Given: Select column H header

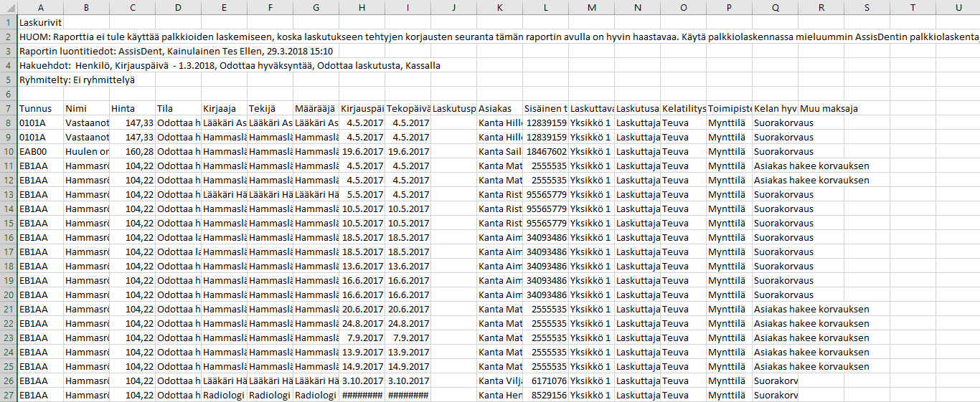Looking at the screenshot, I should 362,7.
